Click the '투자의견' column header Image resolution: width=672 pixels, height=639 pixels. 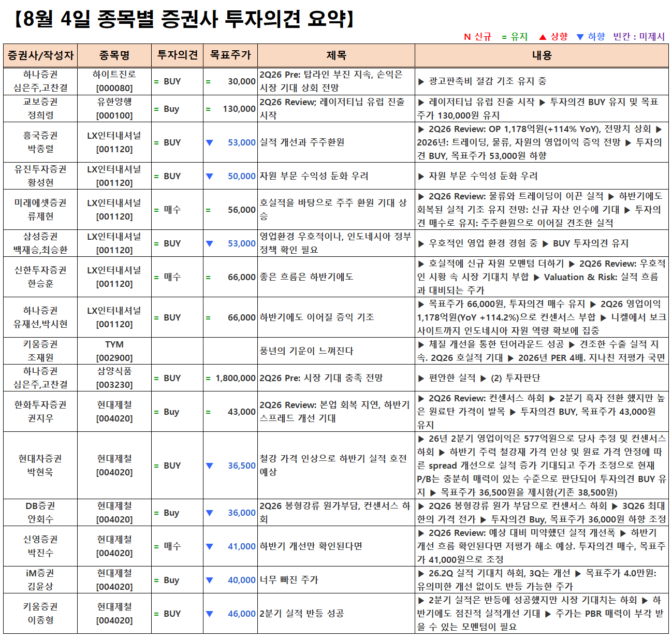(178, 55)
